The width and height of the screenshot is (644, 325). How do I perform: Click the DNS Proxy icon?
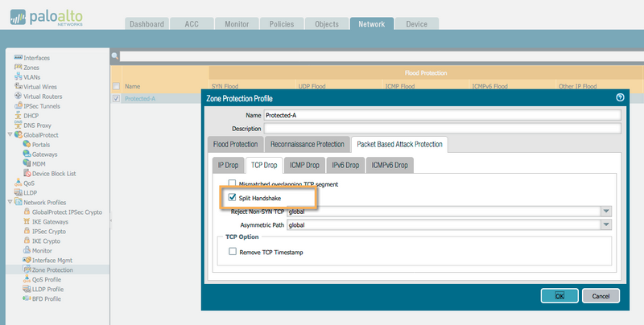click(x=18, y=125)
